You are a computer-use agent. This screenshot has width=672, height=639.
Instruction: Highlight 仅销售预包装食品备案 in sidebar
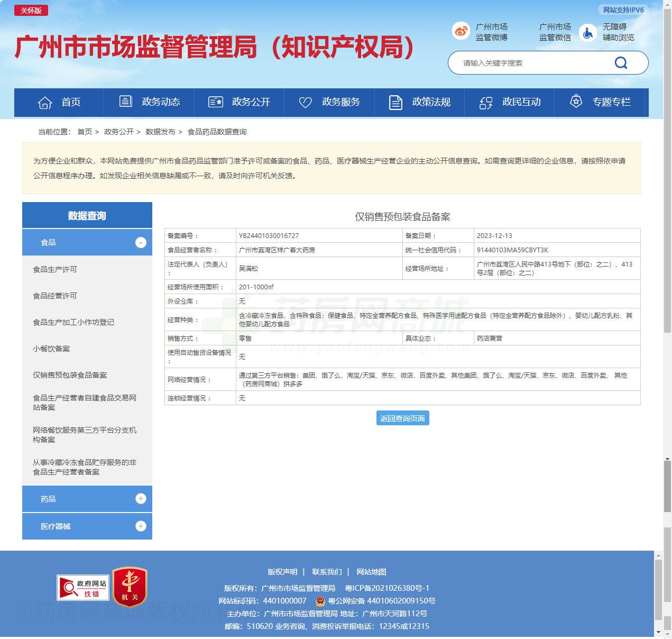click(69, 375)
